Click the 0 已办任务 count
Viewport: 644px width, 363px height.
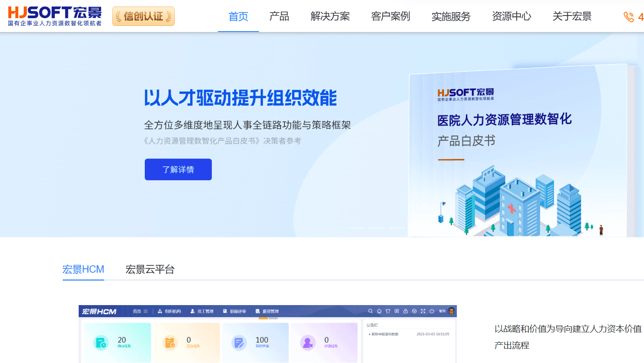[x=189, y=340]
